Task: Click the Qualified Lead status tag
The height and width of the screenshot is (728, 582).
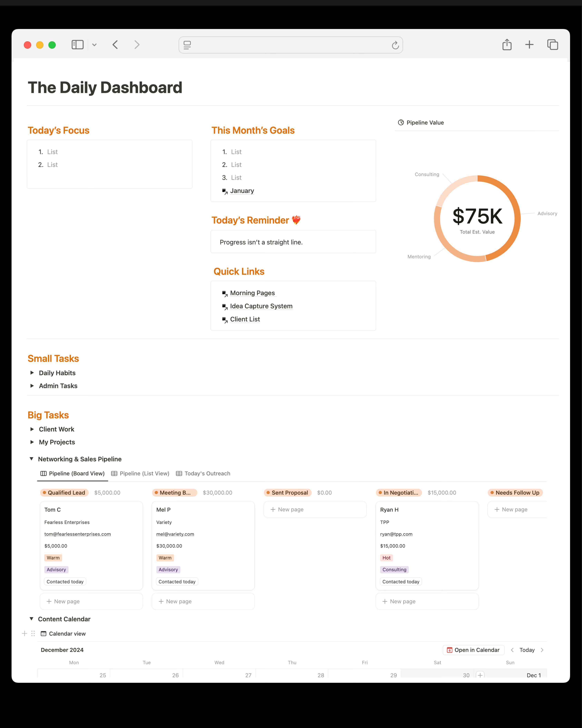Action: (x=64, y=493)
